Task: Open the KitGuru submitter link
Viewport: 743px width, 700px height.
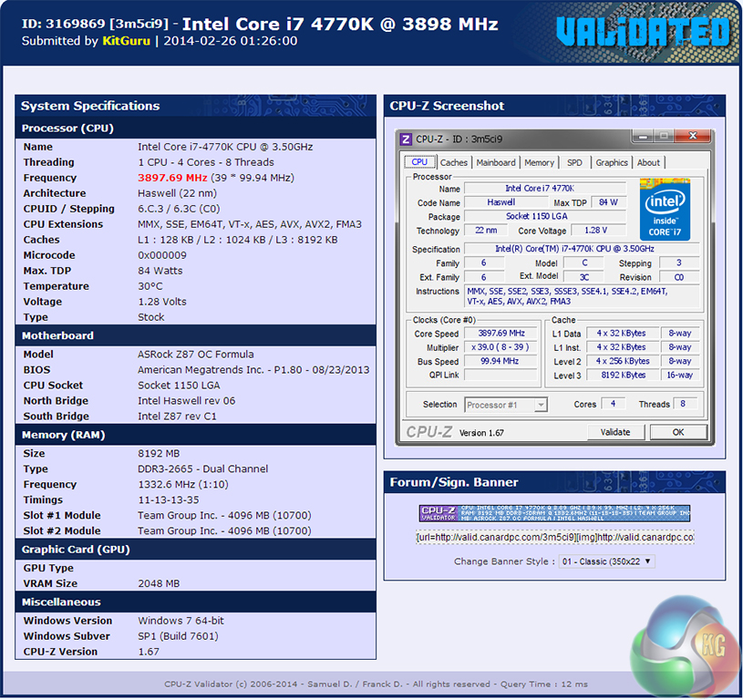Action: click(126, 41)
